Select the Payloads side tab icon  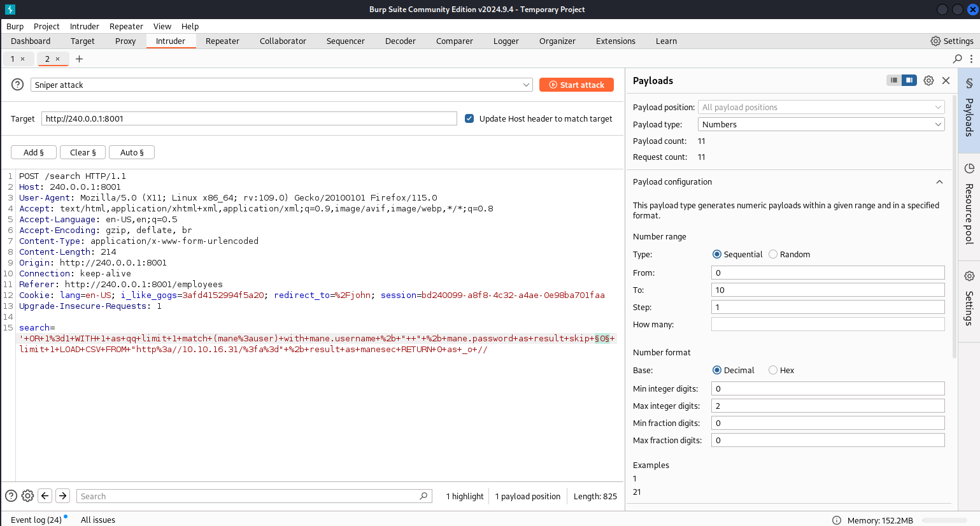(969, 83)
